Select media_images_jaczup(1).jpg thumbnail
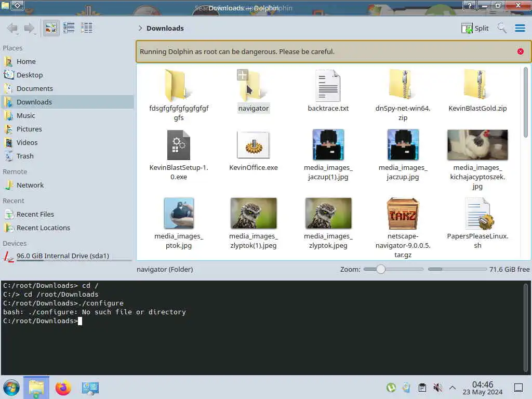532x399 pixels. click(x=328, y=144)
